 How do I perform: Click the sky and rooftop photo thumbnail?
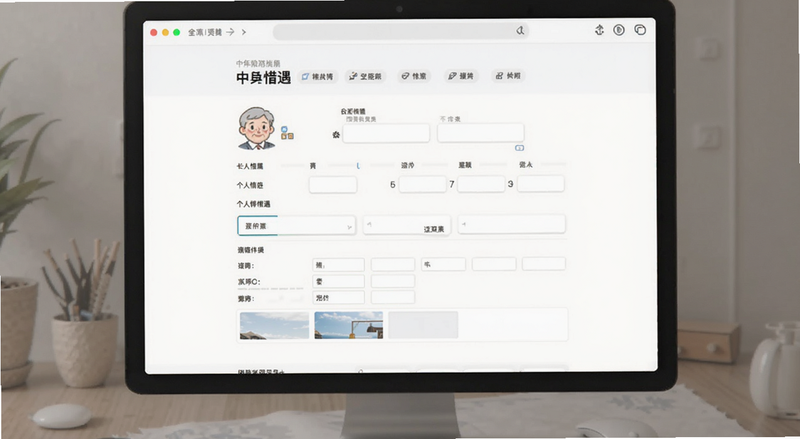274,326
